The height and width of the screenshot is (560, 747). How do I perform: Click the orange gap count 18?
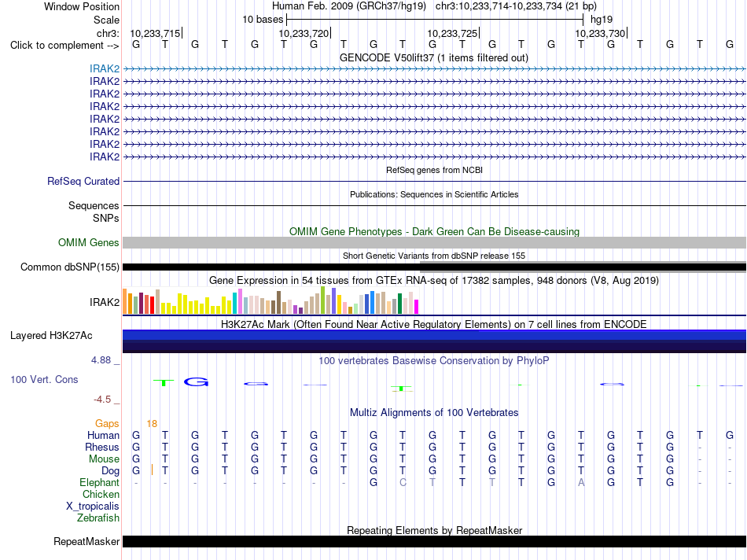coord(152,424)
